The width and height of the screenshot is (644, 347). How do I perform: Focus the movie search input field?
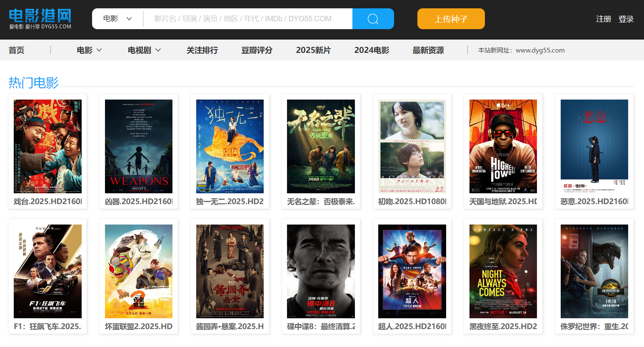coord(248,19)
